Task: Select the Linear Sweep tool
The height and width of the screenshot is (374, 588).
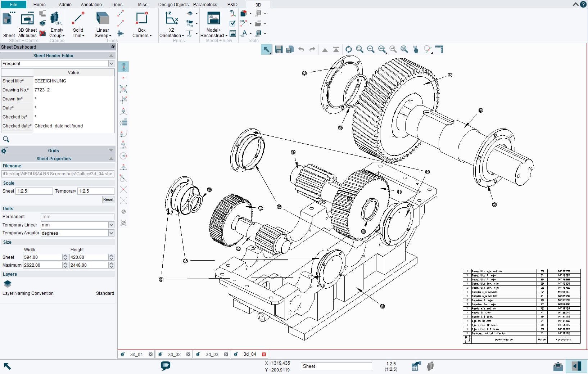Action: click(x=103, y=24)
